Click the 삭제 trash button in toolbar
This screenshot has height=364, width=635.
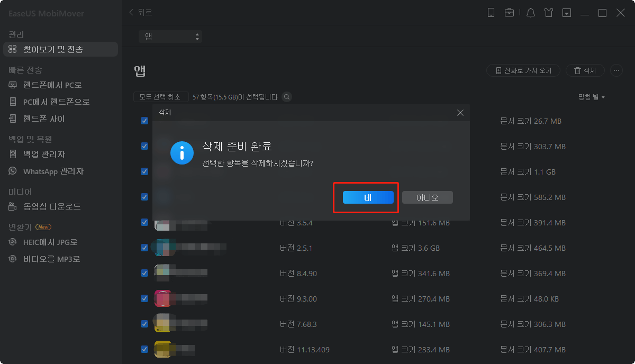586,70
